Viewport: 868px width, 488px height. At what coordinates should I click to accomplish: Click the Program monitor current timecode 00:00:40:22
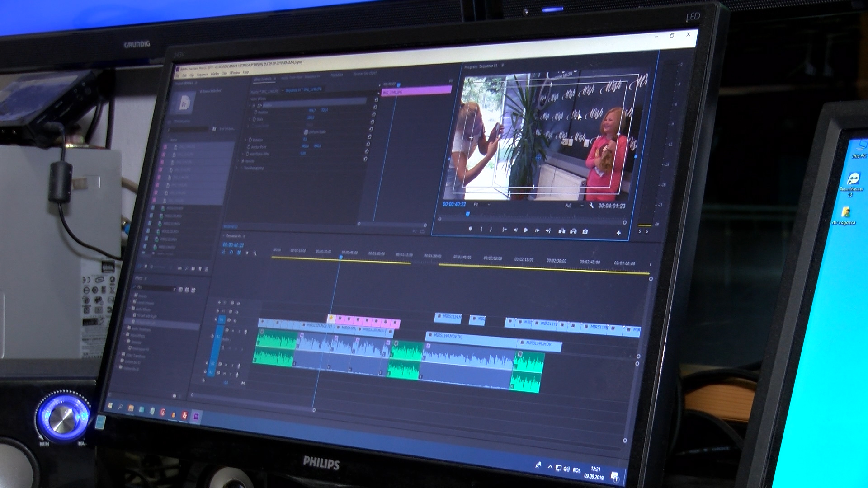point(454,204)
